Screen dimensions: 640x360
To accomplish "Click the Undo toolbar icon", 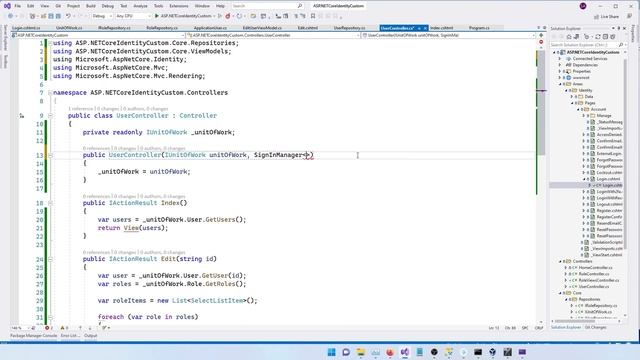I will point(68,16).
